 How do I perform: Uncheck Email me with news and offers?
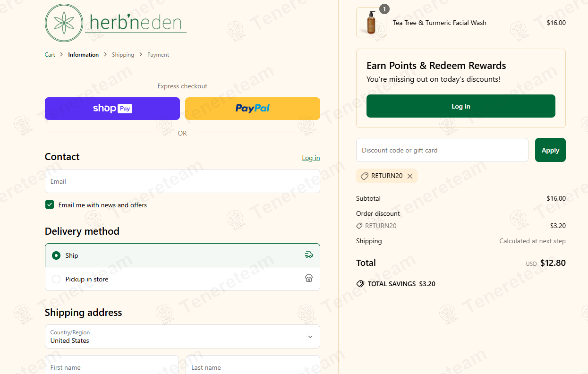(50, 205)
